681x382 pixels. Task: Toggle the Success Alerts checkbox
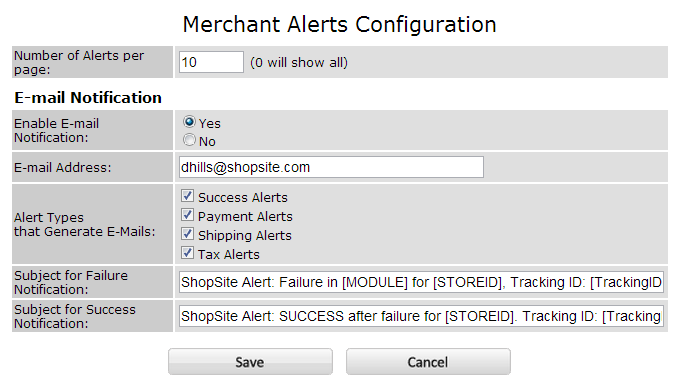[x=187, y=196]
